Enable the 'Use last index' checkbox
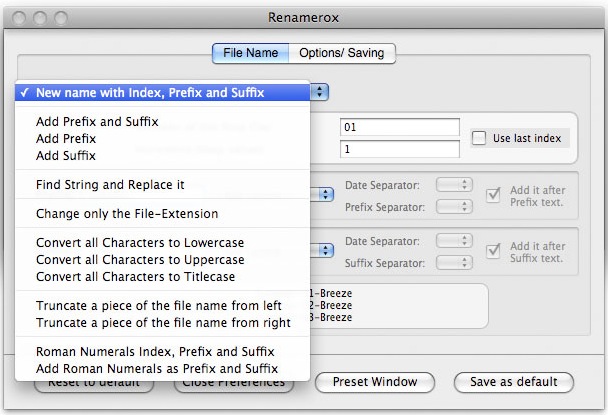Viewport: 608px width, 415px height. [x=480, y=138]
